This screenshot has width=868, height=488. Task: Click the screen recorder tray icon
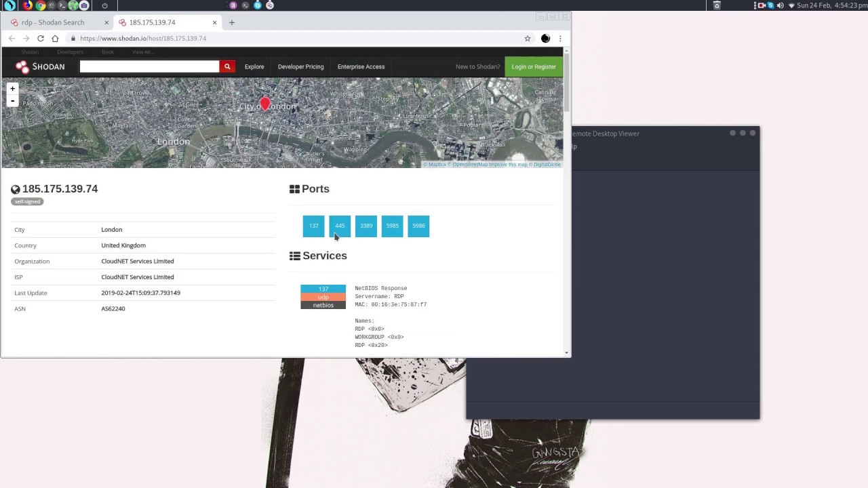762,5
